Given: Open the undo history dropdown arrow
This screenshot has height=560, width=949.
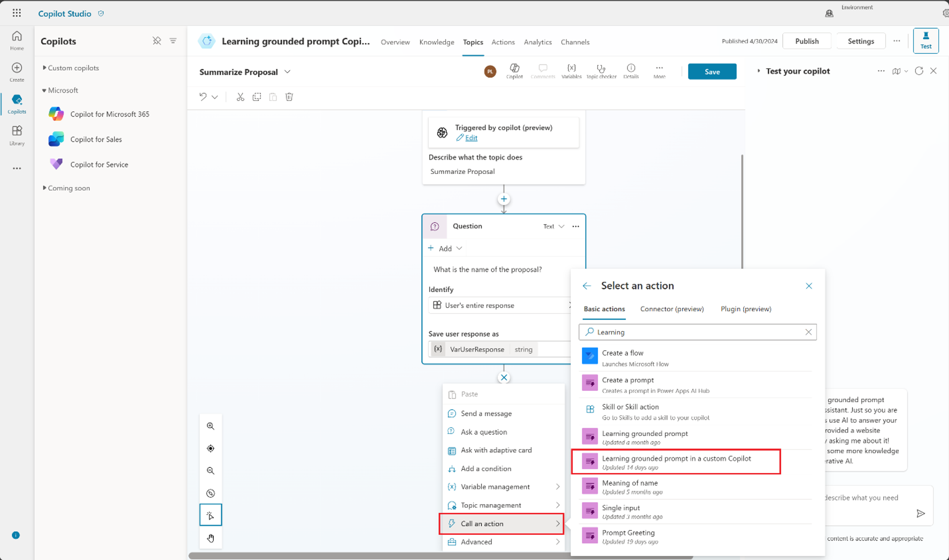Looking at the screenshot, I should click(215, 97).
